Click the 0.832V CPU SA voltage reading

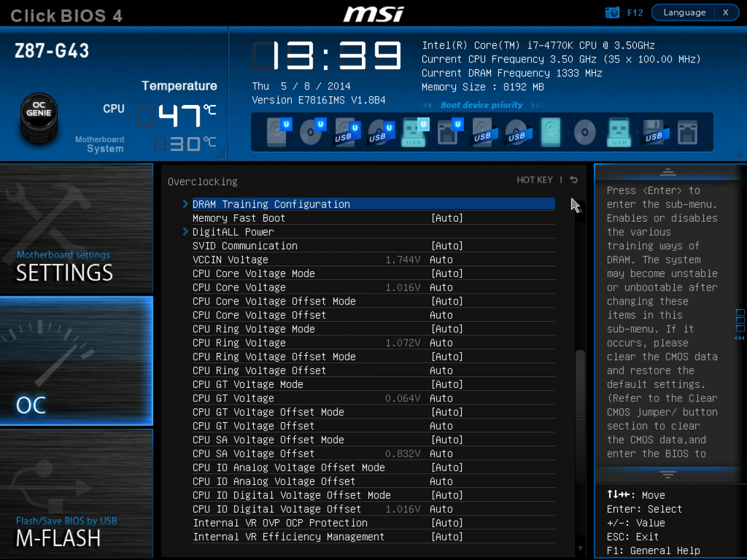pyautogui.click(x=403, y=454)
